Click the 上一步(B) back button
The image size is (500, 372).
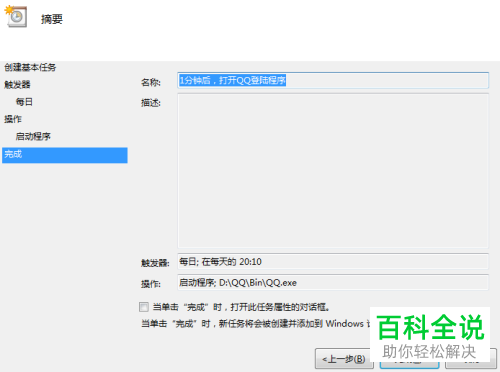point(343,359)
